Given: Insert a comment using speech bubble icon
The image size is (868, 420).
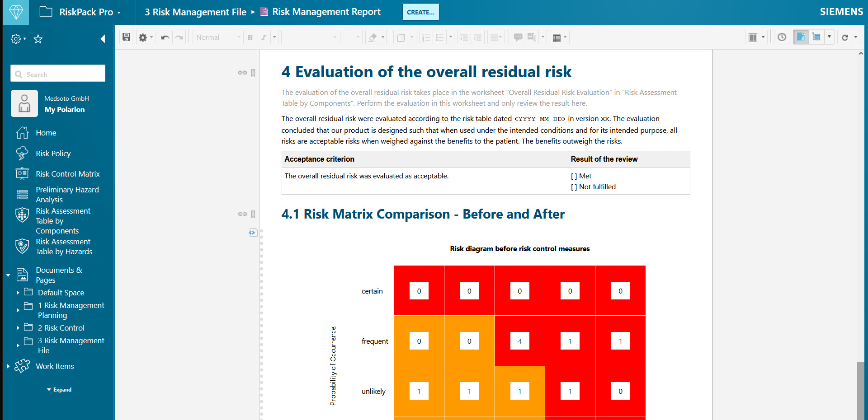Looking at the screenshot, I should tap(518, 37).
